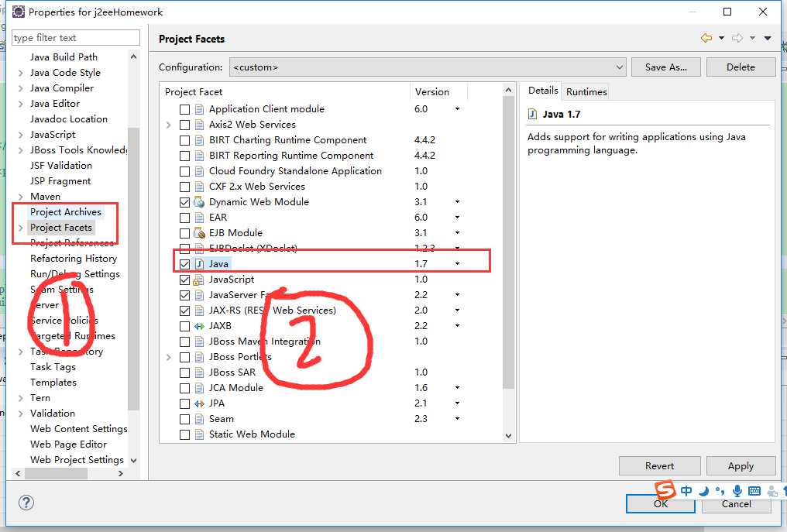The image size is (787, 532).
Task: Select Project Facets in the tree
Action: (x=61, y=228)
